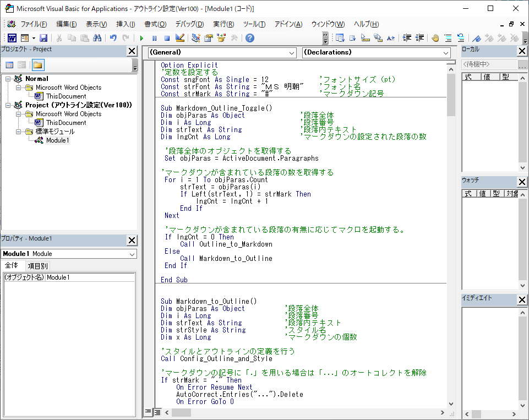Open the Insert UserForm dropdown arrow
The width and height of the screenshot is (529, 420).
[34, 38]
